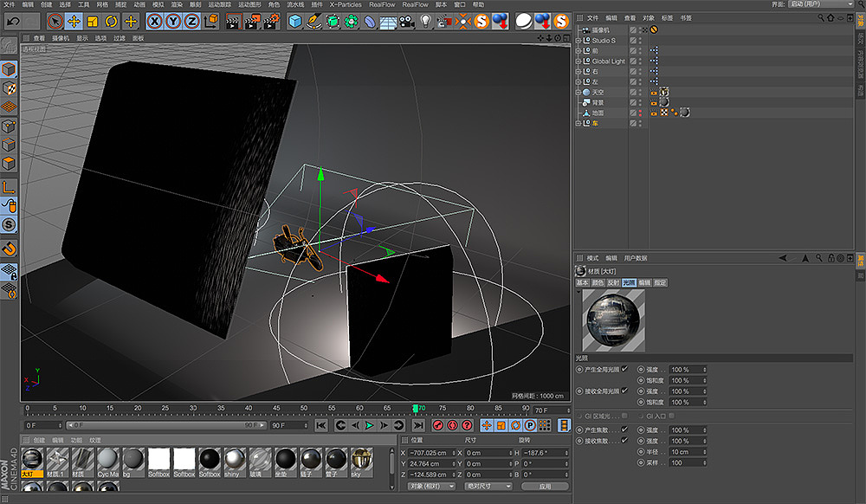The image size is (866, 504).
Task: Click the 应用 apply button
Action: (544, 486)
